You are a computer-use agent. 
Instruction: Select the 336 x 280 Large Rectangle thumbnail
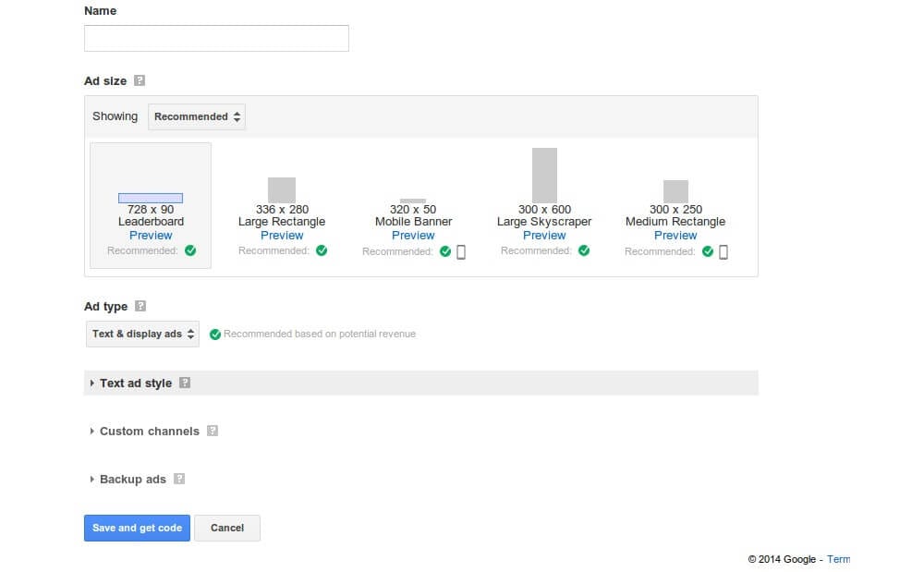click(x=282, y=189)
